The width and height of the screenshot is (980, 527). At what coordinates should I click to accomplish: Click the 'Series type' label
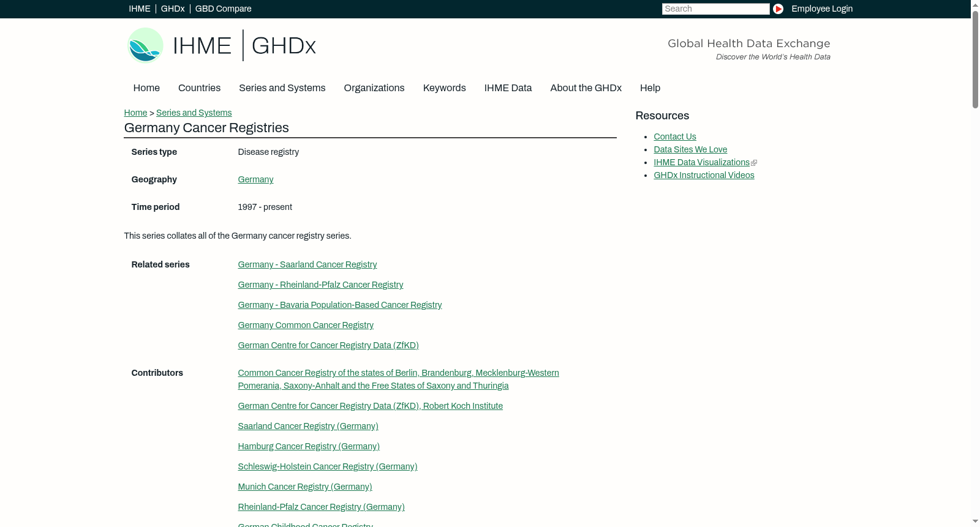click(x=154, y=152)
